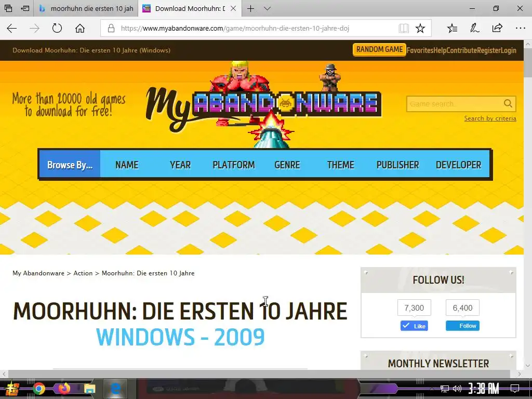This screenshot has height=399, width=532.
Task: Click the RANDOM GAME button
Action: (x=379, y=49)
